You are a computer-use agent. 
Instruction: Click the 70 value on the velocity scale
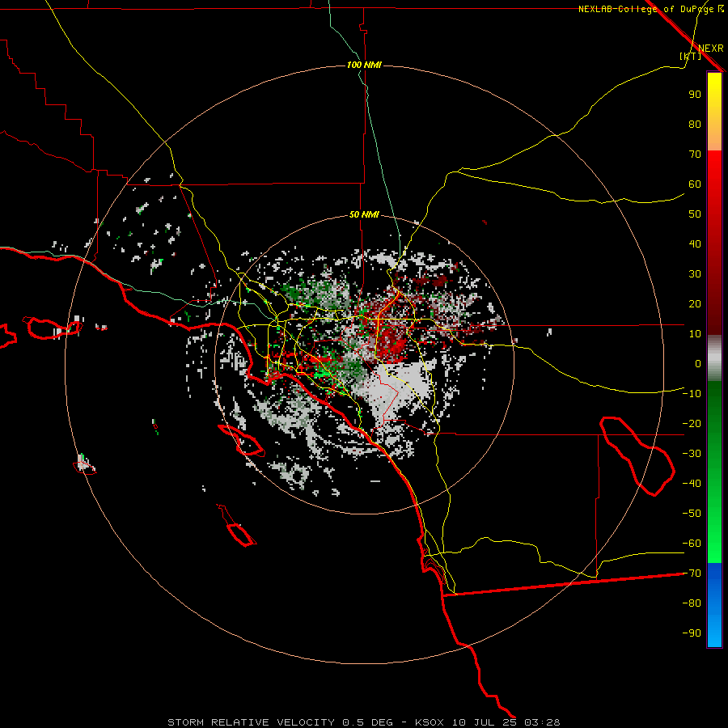tap(695, 154)
